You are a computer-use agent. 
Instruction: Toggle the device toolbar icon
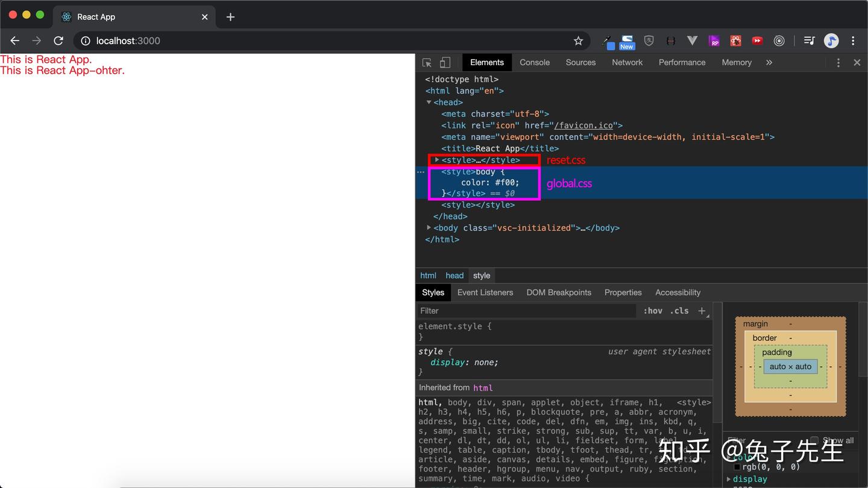coord(445,63)
